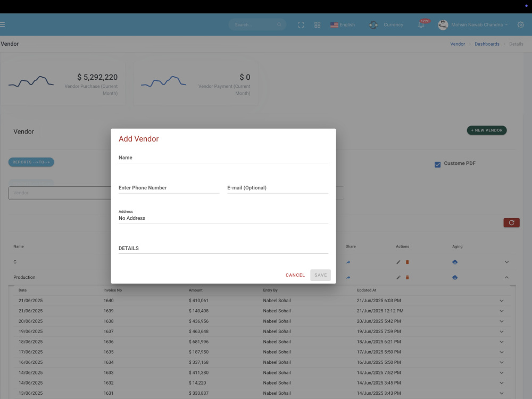Toggle the Custome PDF checkbox
This screenshot has width=532, height=399.
tap(437, 164)
